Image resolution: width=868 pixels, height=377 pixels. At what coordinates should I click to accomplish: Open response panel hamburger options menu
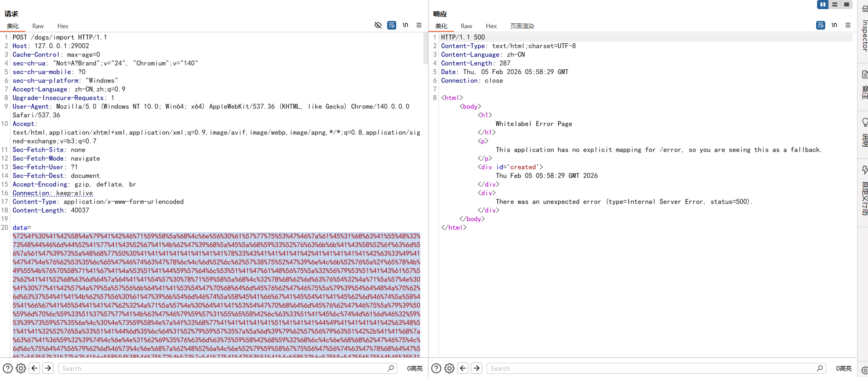(x=848, y=25)
